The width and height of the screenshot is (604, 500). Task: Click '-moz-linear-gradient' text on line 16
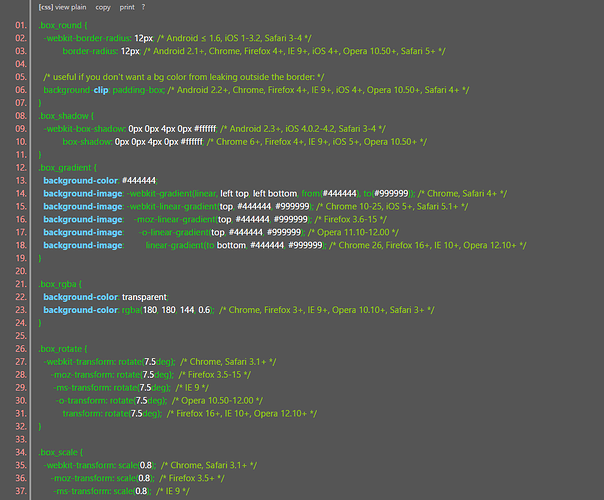pyautogui.click(x=174, y=219)
